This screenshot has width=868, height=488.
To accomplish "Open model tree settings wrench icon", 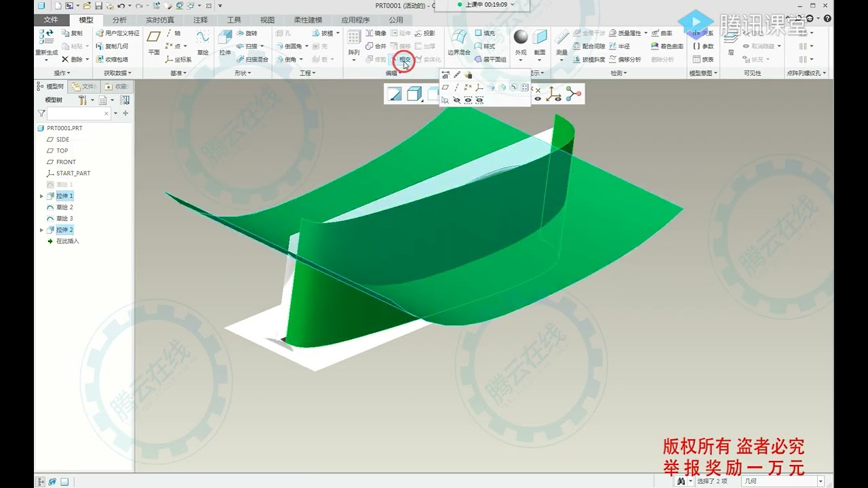I will pos(82,100).
